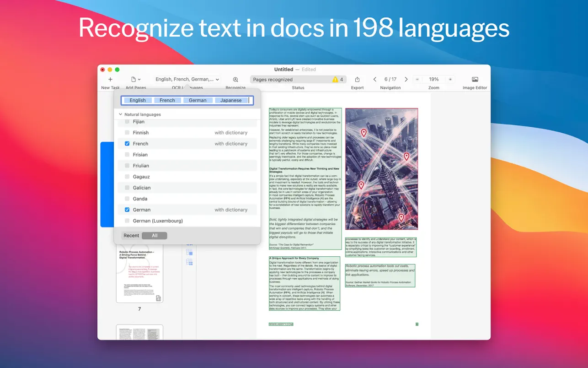This screenshot has height=368, width=588.
Task: Click the zoom in plus button
Action: click(x=450, y=79)
